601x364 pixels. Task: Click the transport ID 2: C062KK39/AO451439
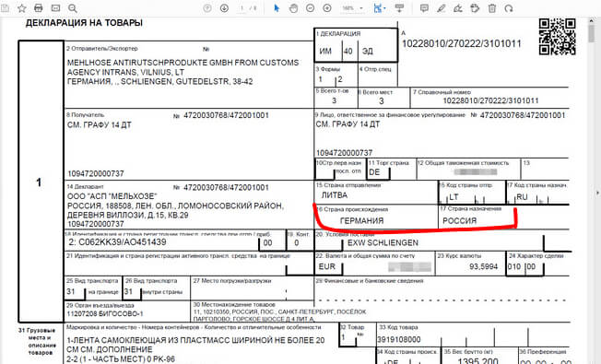[x=117, y=242]
